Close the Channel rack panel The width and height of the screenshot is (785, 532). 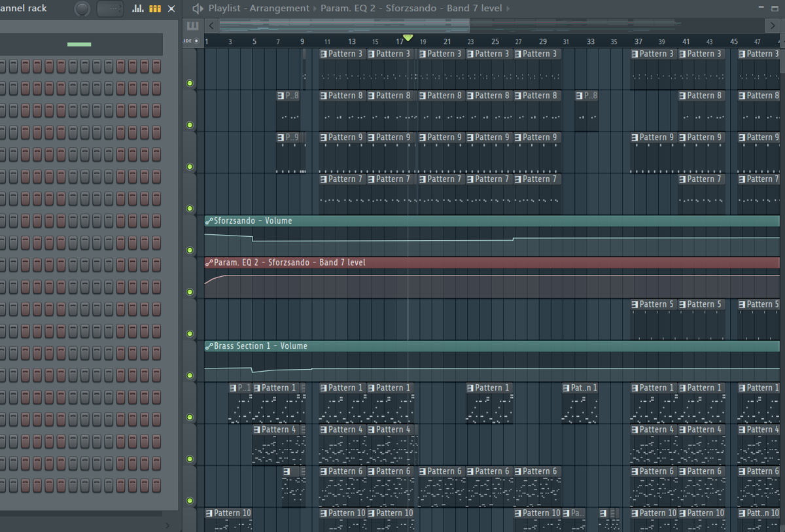(171, 9)
